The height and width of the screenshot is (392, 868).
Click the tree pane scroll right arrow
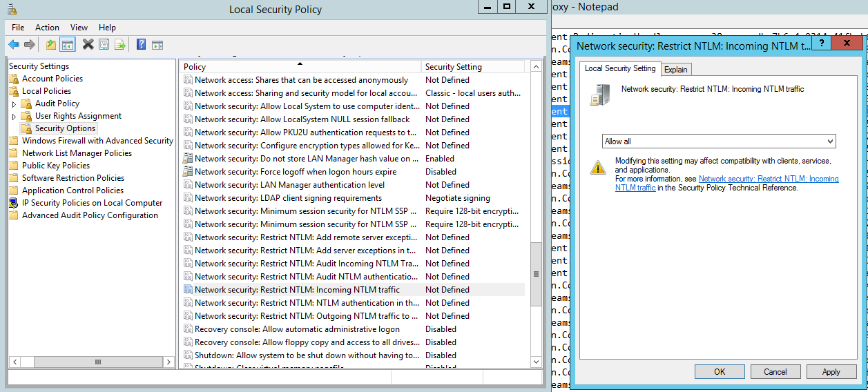click(x=168, y=362)
